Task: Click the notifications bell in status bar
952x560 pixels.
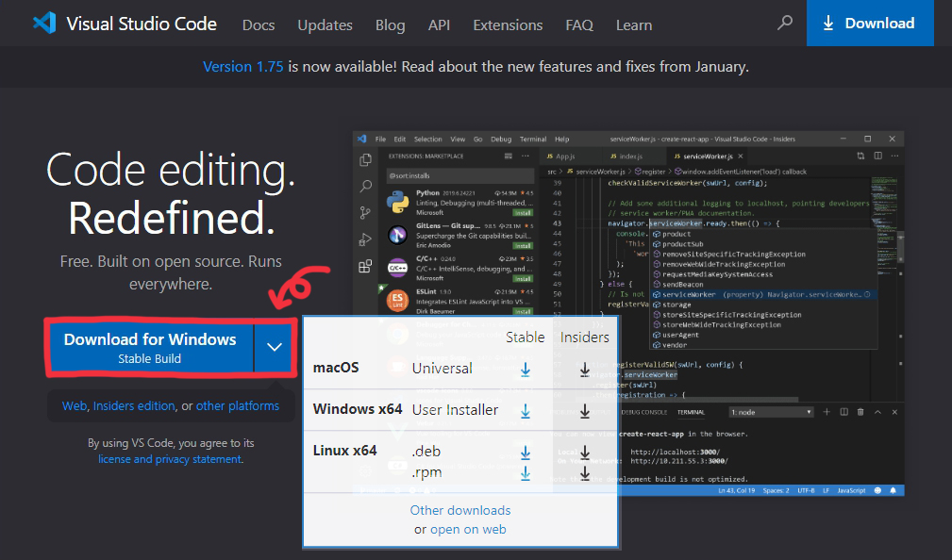Action: click(x=894, y=490)
